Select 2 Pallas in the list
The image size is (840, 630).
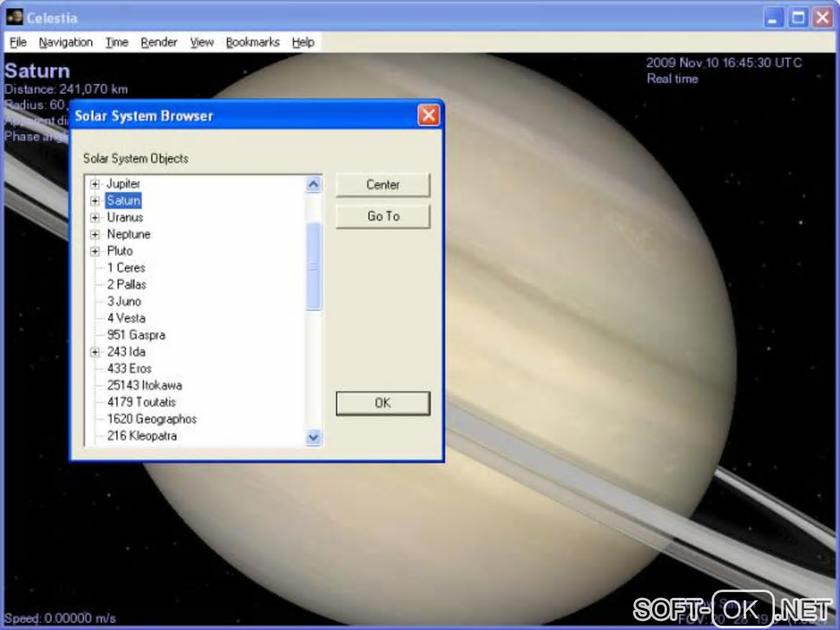127,284
